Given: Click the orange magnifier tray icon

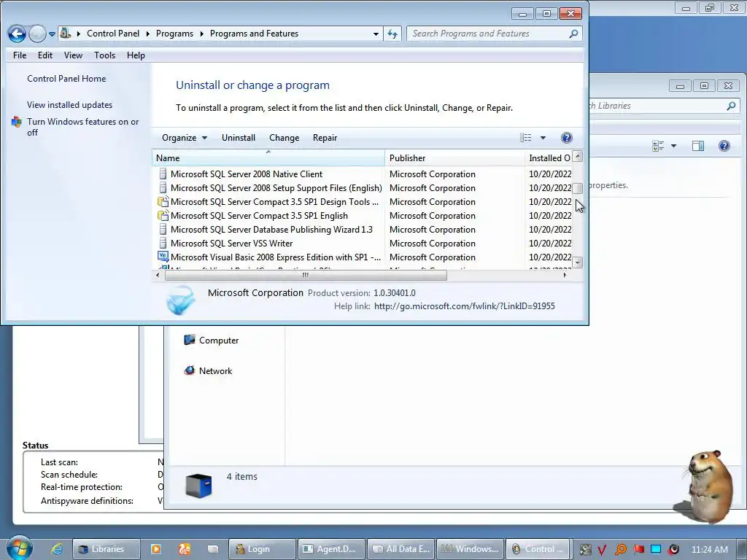Looking at the screenshot, I should (x=620, y=550).
